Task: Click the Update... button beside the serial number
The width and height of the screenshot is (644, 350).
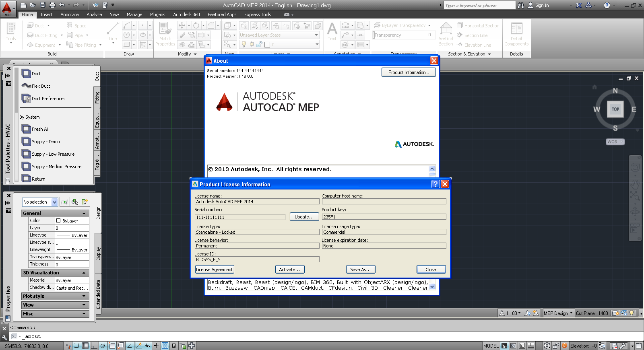Action: [304, 217]
